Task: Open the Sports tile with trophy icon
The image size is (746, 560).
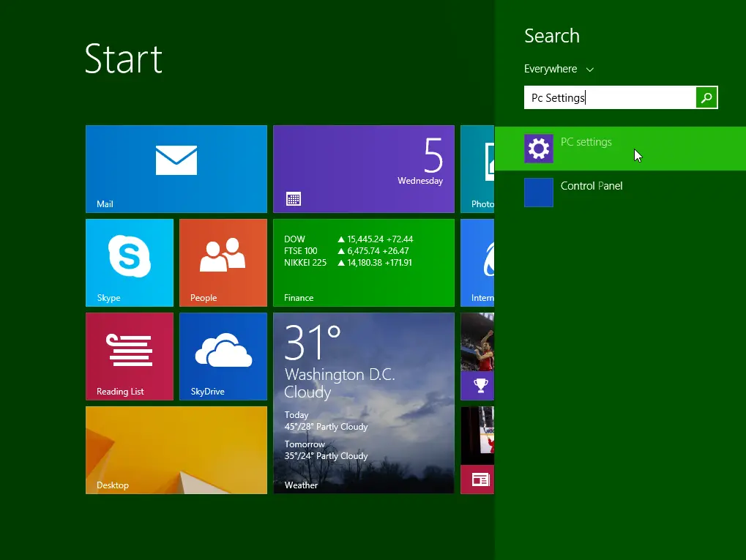Action: pyautogui.click(x=477, y=356)
